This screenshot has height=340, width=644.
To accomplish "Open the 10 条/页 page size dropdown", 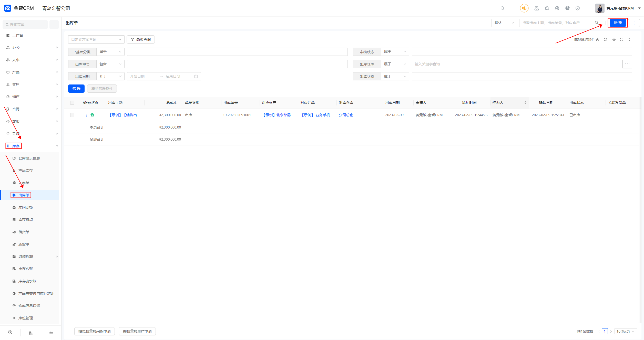I will (625, 331).
